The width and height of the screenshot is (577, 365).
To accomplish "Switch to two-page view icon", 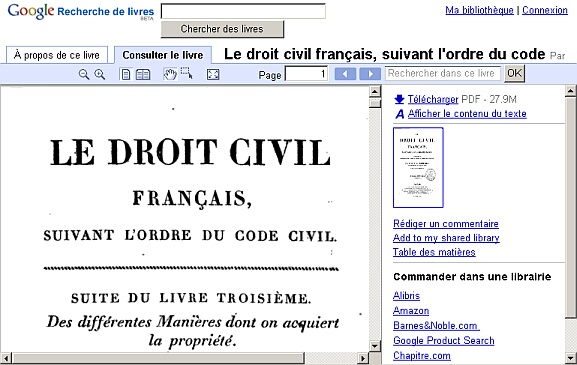I will pyautogui.click(x=143, y=74).
